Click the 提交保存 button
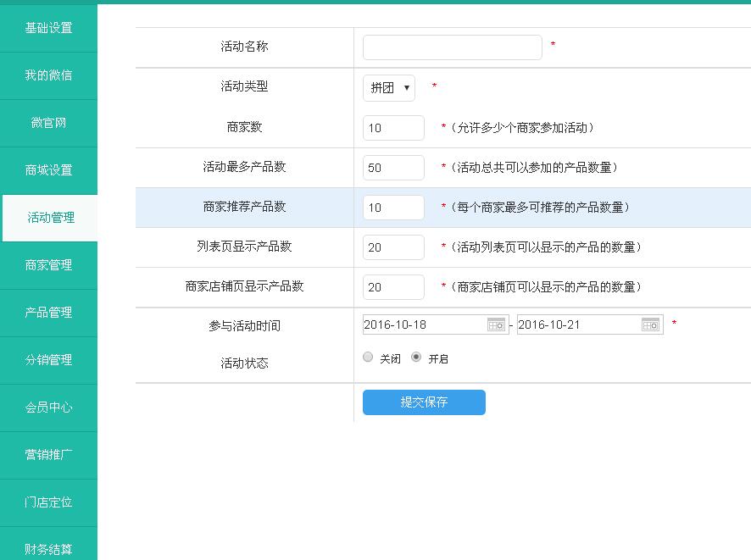 point(424,402)
